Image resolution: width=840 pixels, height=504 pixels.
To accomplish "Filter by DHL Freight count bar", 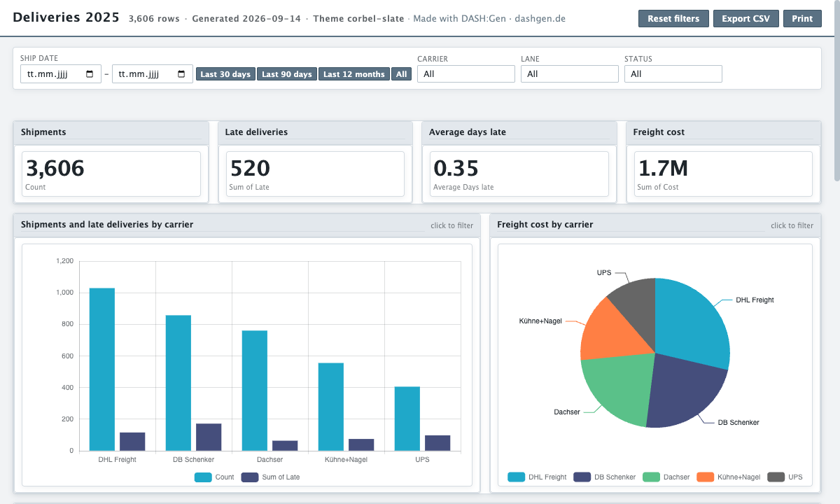I will point(102,370).
